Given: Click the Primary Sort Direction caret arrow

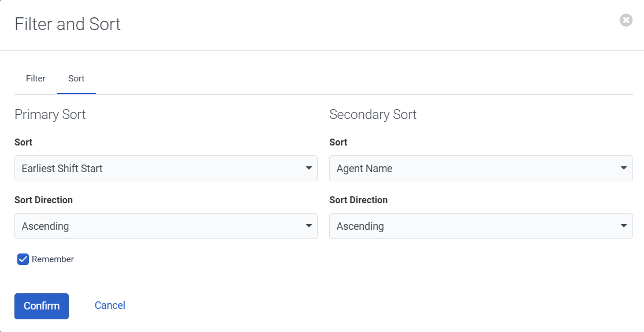Looking at the screenshot, I should pyautogui.click(x=309, y=226).
